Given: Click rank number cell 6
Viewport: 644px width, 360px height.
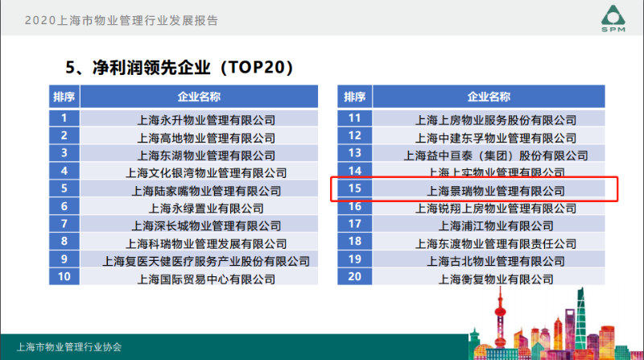Looking at the screenshot, I should coord(64,206).
